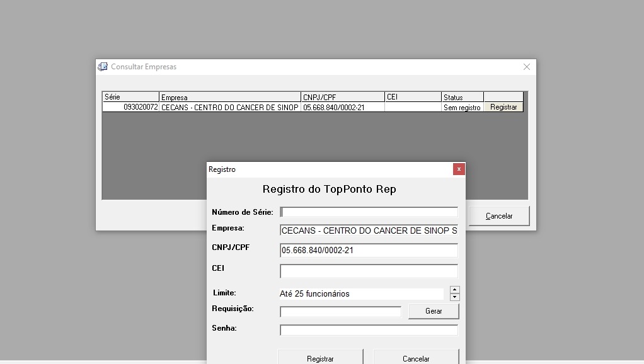The width and height of the screenshot is (644, 364).
Task: Click the Empresa column header
Action: [230, 97]
